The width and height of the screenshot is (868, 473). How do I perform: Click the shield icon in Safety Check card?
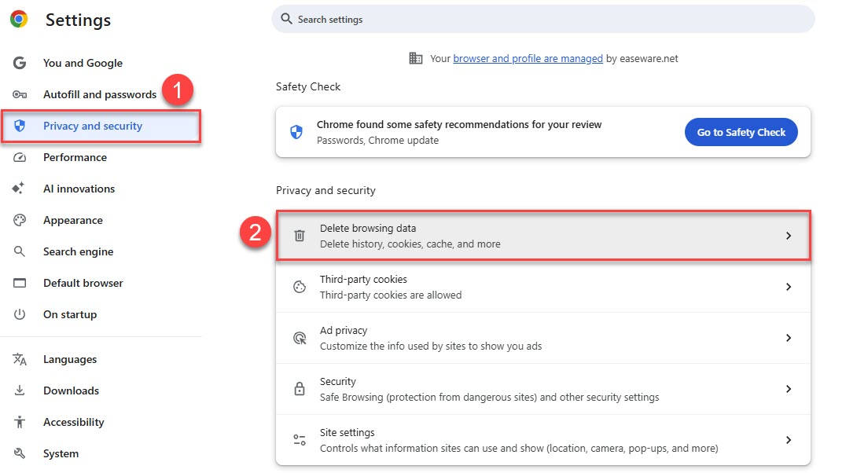point(296,132)
